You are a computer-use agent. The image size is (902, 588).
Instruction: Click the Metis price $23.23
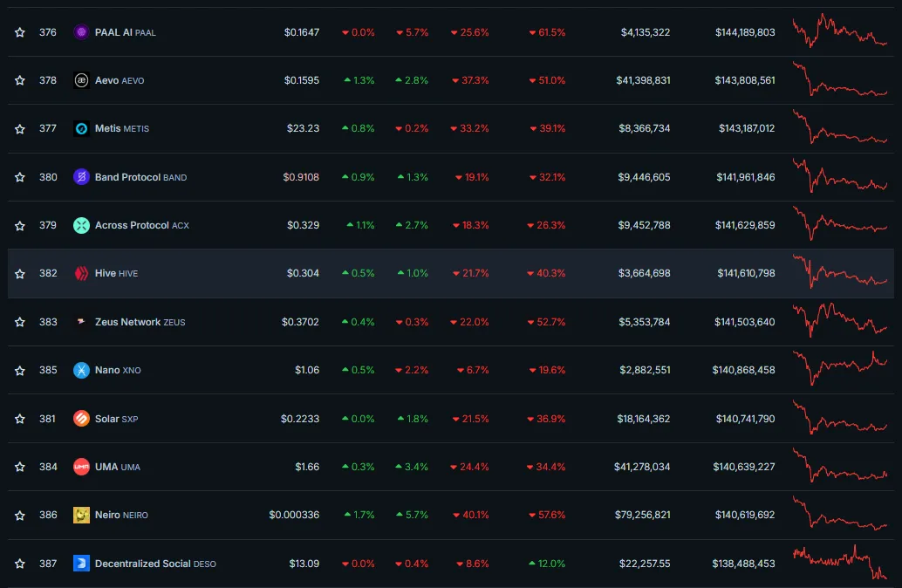[x=304, y=128]
